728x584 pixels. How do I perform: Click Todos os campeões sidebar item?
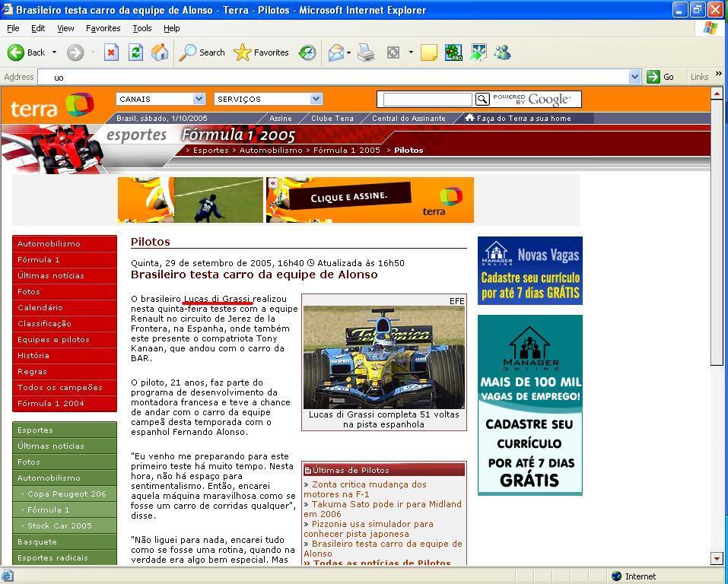(x=65, y=387)
